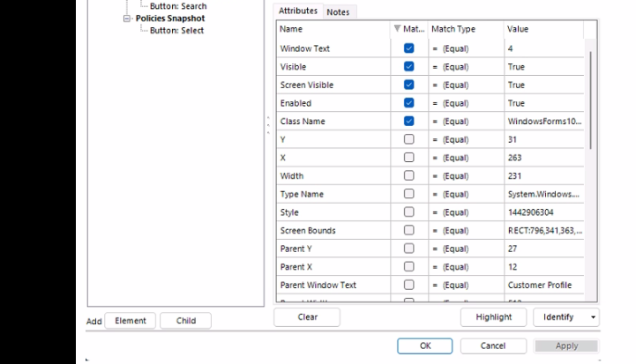The height and width of the screenshot is (364, 636).
Task: Open Match Type dropdown for Window Text
Action: (466, 48)
